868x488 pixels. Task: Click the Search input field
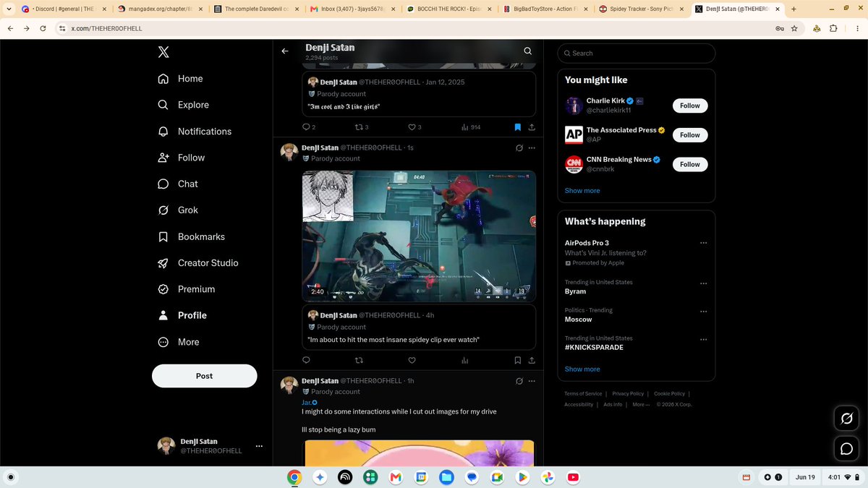tap(637, 53)
